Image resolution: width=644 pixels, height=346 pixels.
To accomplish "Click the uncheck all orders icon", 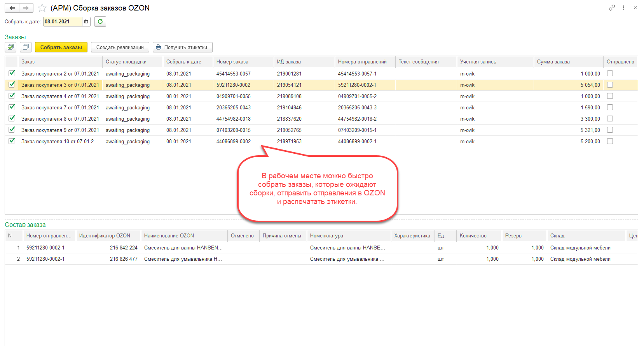I will 26,47.
